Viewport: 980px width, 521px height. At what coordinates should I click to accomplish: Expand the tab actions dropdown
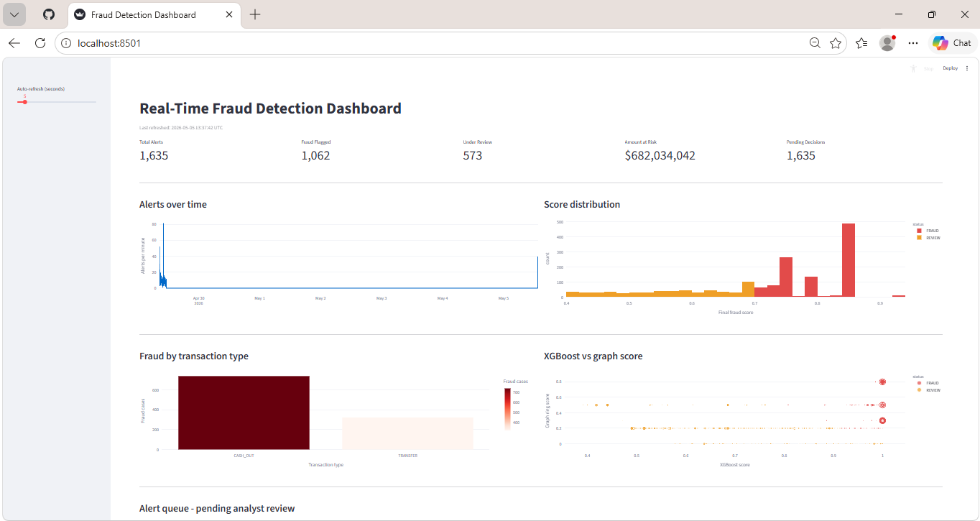(14, 14)
